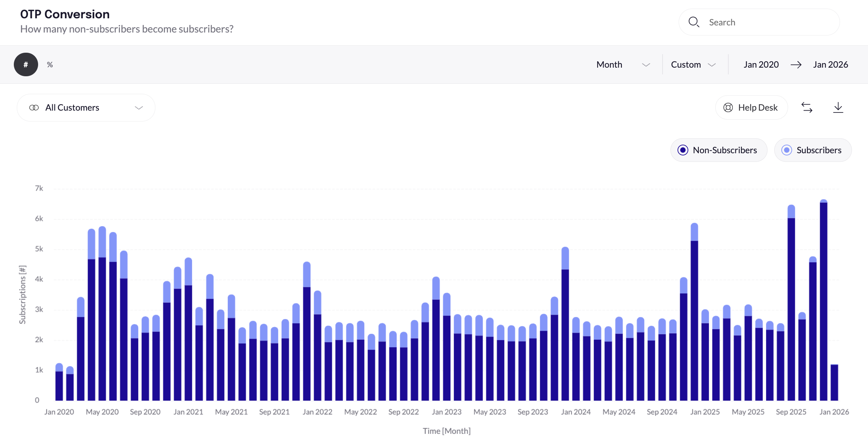Click the search magnifier icon

(694, 22)
